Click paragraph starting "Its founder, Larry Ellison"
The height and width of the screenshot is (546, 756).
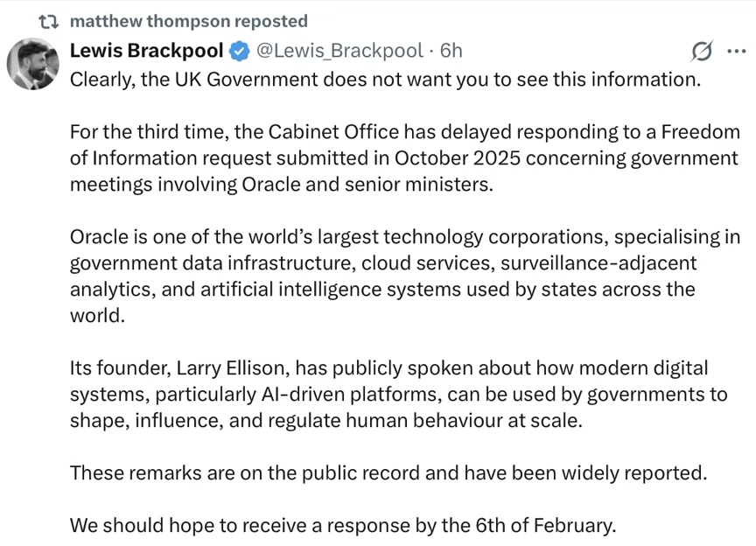point(398,395)
